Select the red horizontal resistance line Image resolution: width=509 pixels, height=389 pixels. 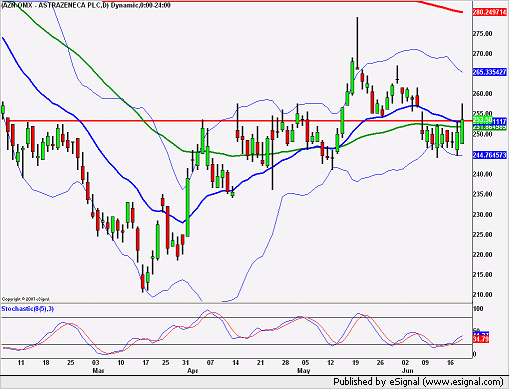[236, 121]
